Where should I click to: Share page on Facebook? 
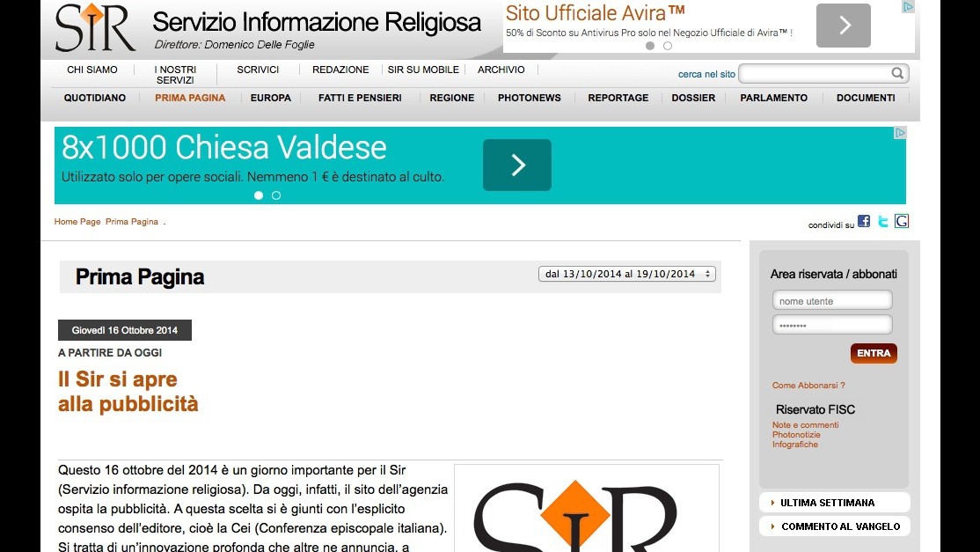coord(864,221)
